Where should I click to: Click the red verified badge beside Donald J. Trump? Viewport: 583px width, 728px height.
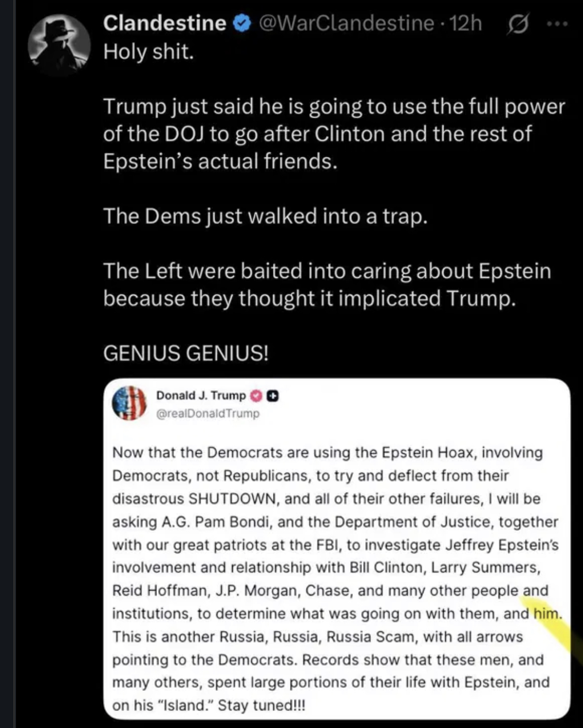click(256, 395)
